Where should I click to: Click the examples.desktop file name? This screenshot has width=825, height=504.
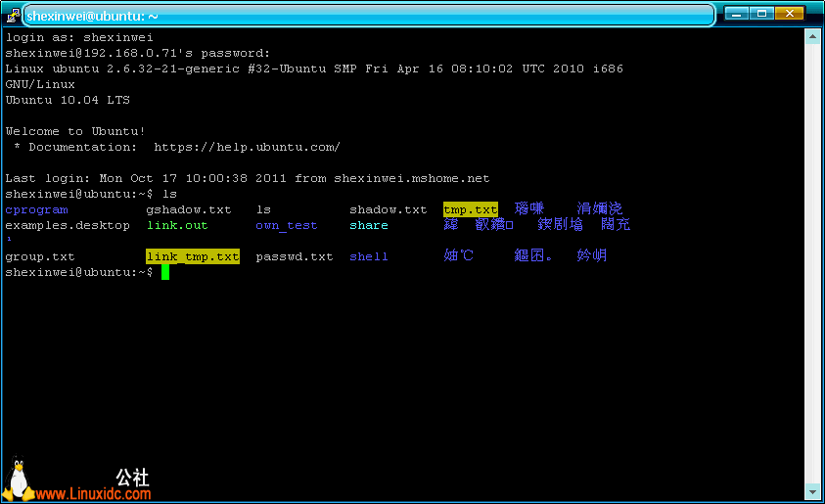click(x=68, y=225)
